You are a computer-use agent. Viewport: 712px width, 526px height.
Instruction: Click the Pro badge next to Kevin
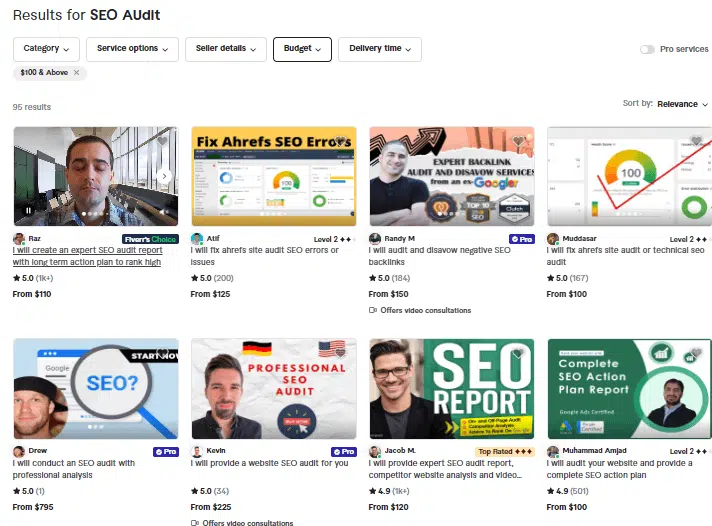point(344,452)
